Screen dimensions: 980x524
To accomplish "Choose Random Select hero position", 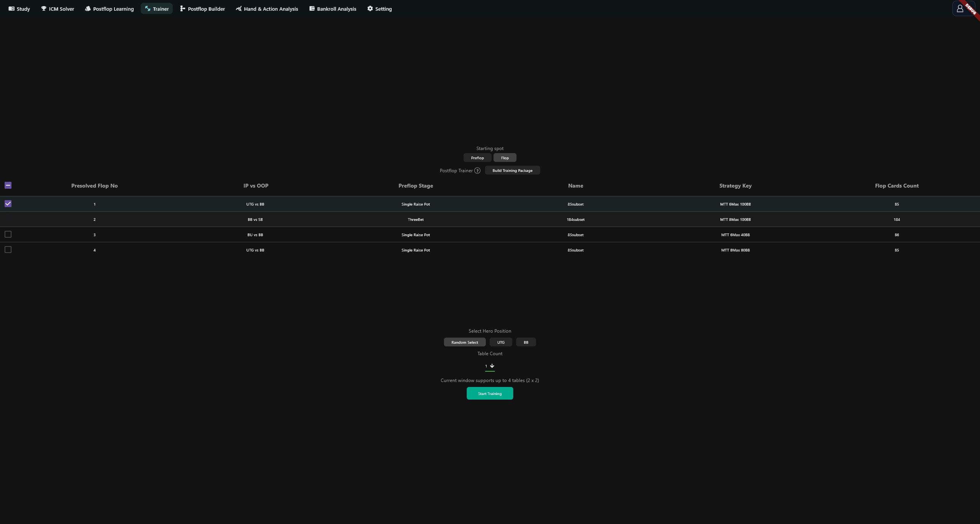I will point(465,342).
